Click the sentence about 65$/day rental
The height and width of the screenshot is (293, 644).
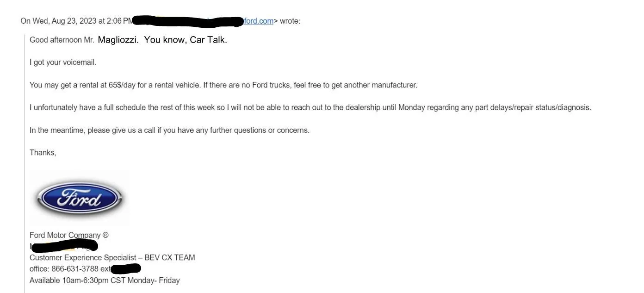223,85
